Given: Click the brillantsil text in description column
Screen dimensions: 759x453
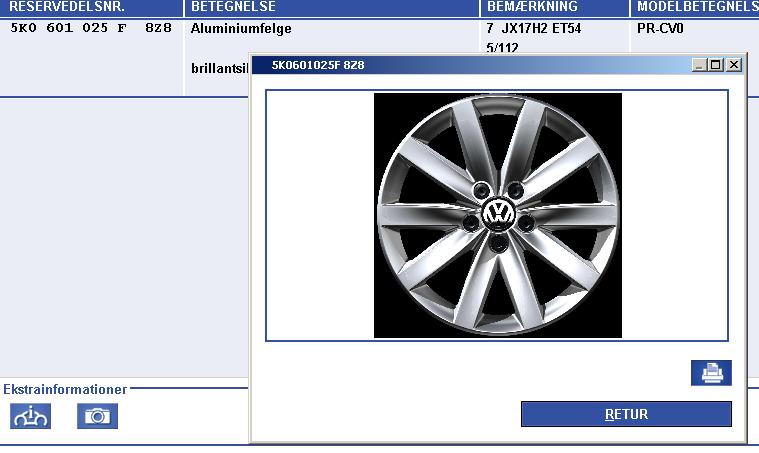Looking at the screenshot, I should [218, 69].
